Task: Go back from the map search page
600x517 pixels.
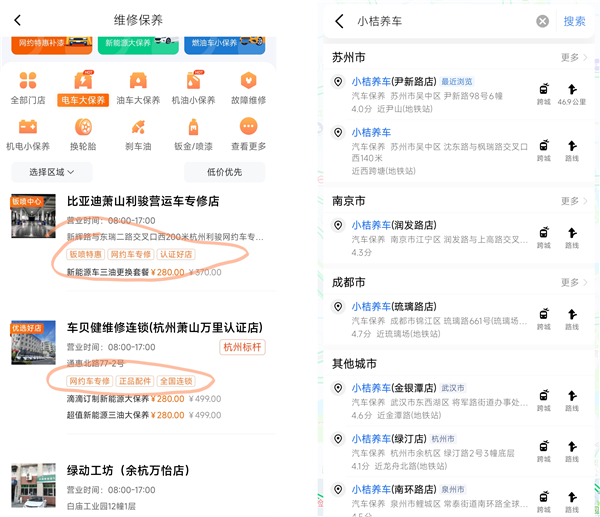Action: pos(339,21)
